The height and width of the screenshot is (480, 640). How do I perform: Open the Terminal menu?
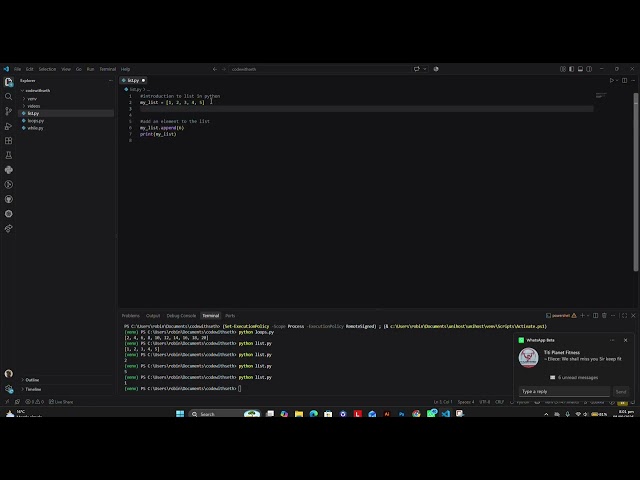(x=108, y=69)
